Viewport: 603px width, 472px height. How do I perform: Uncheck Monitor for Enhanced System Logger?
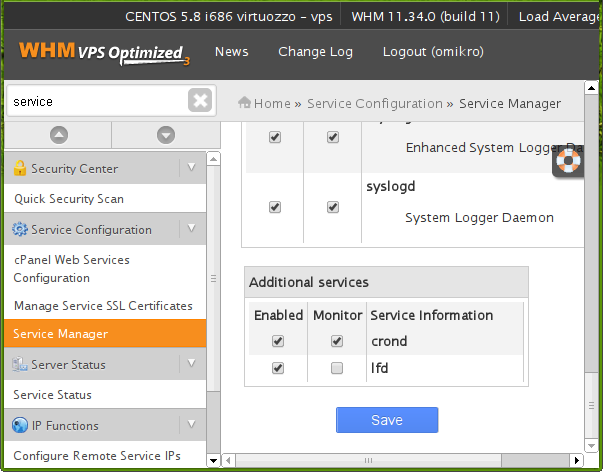click(x=333, y=137)
